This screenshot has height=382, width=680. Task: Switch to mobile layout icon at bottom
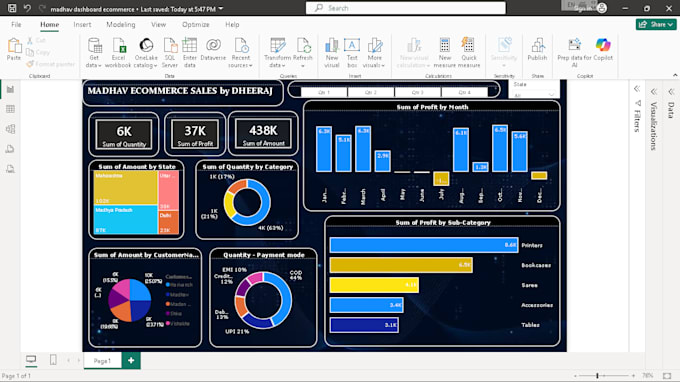tap(53, 359)
